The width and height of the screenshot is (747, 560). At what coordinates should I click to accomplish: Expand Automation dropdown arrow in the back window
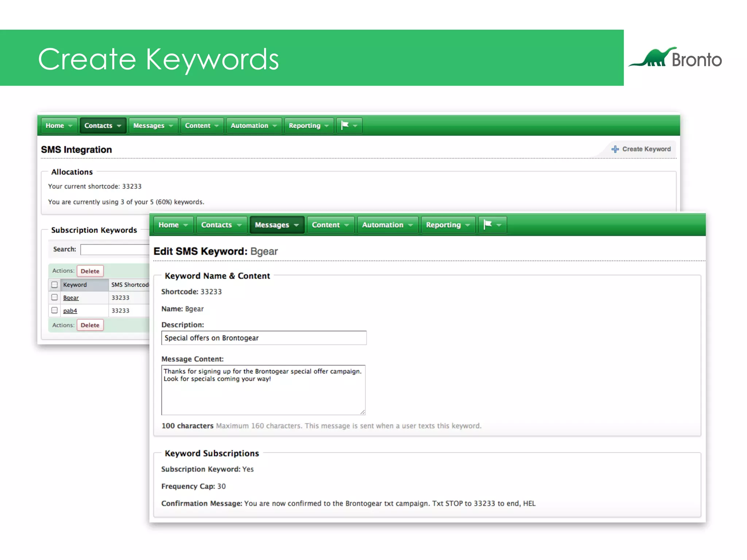coord(275,126)
